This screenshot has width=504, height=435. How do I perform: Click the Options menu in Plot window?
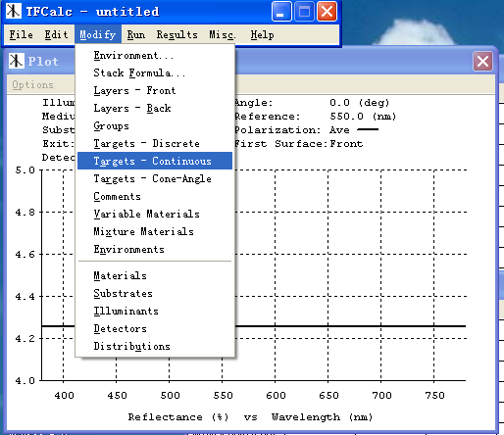(x=32, y=84)
